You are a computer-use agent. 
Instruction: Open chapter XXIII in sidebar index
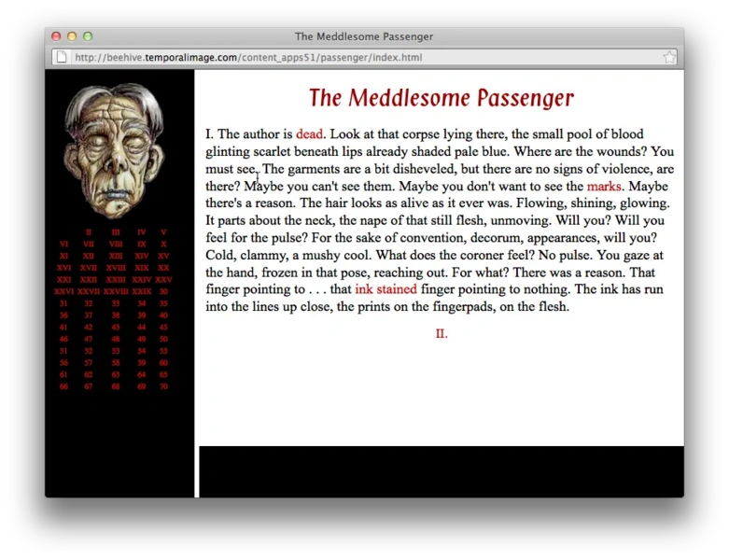pos(116,280)
